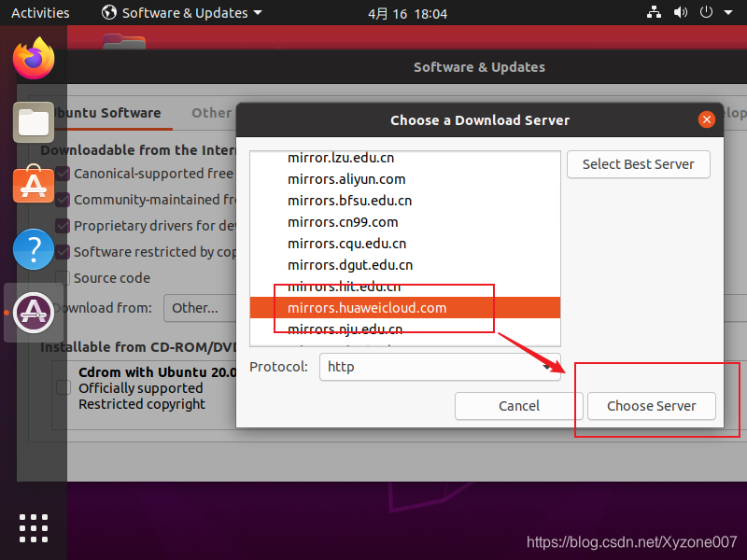Cancel the download server dialog

coord(518,406)
